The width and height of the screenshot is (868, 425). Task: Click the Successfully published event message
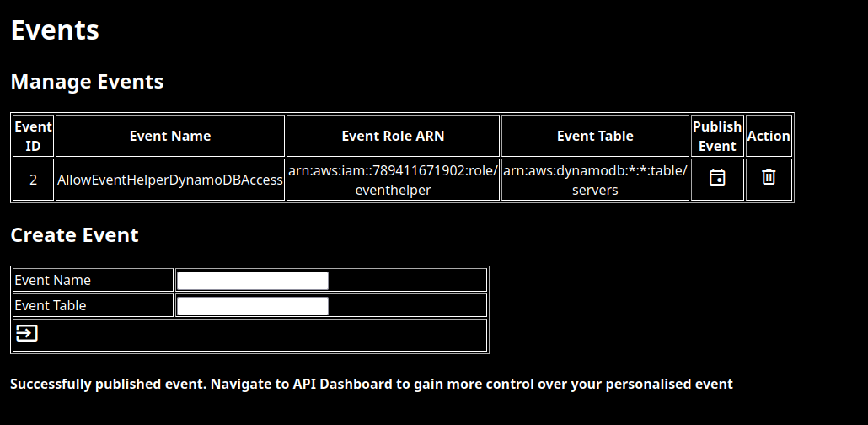pos(372,384)
